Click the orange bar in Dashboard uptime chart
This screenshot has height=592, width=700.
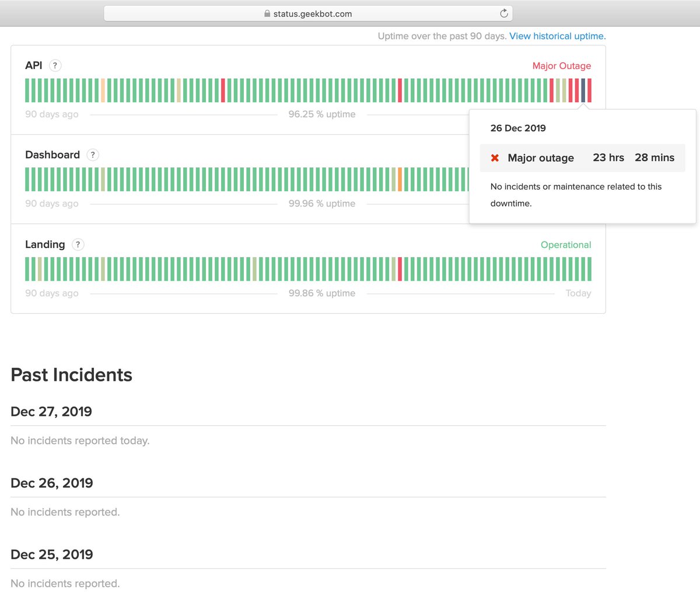click(x=400, y=180)
